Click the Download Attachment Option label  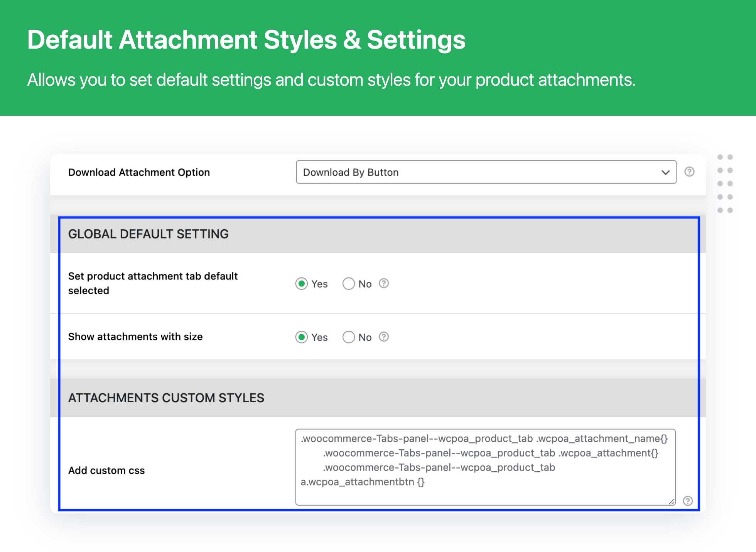[139, 172]
